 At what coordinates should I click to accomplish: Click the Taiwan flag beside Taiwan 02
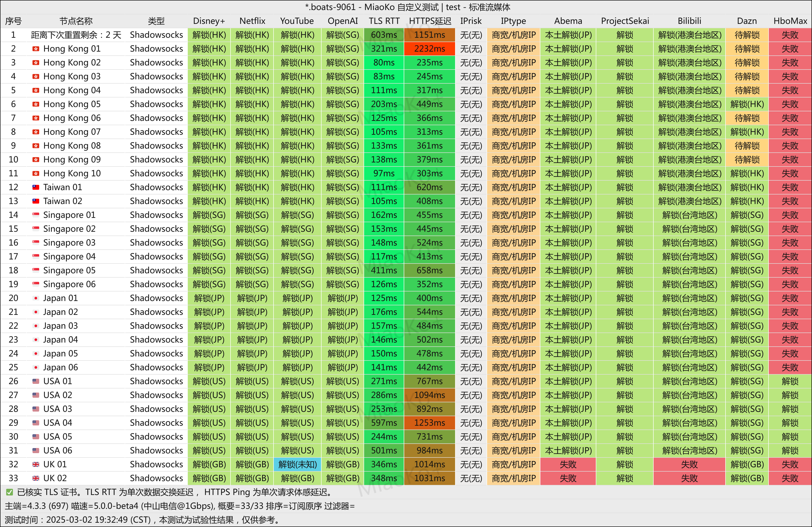point(36,201)
